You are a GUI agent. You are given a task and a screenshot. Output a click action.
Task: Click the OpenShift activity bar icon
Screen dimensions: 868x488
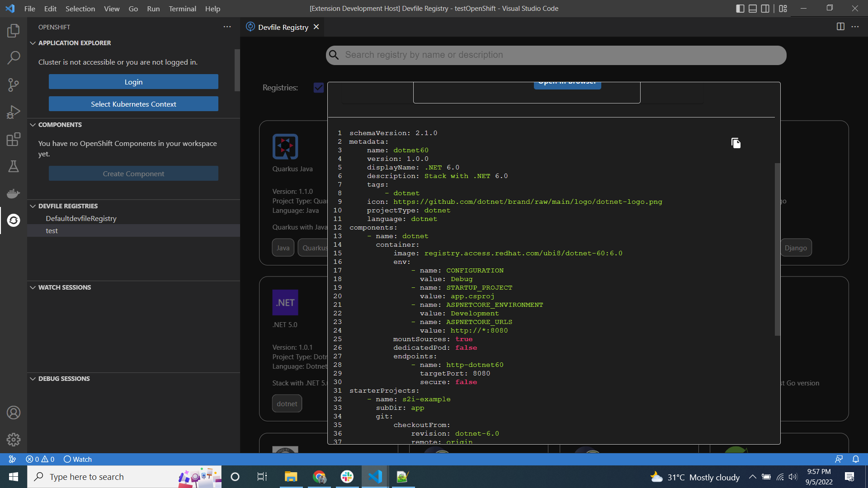pos(14,221)
